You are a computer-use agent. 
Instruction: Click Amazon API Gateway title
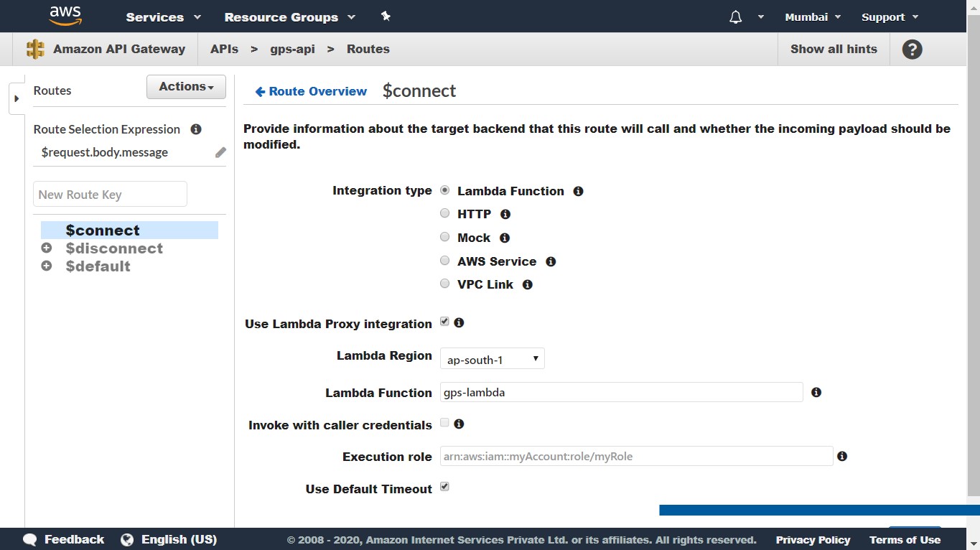click(119, 49)
